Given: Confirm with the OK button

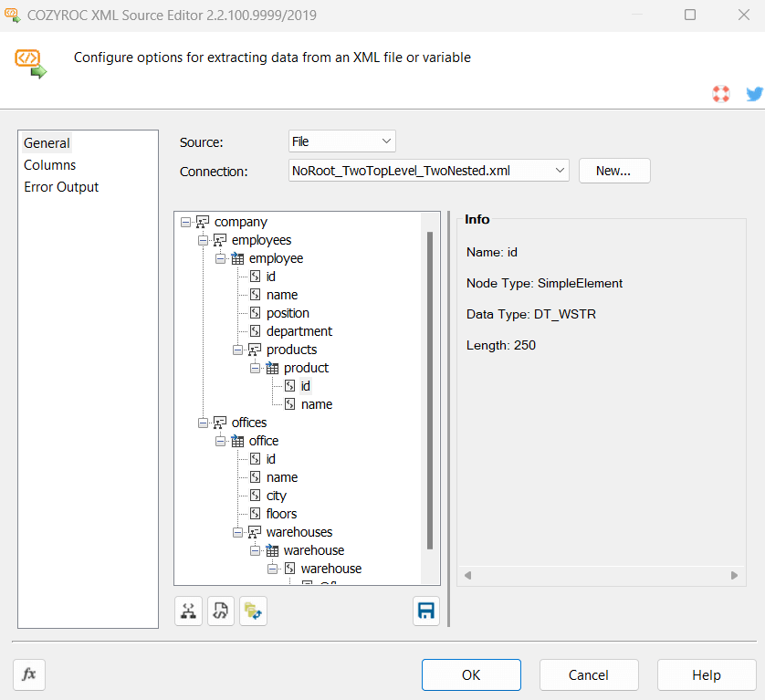Looking at the screenshot, I should pyautogui.click(x=471, y=674).
